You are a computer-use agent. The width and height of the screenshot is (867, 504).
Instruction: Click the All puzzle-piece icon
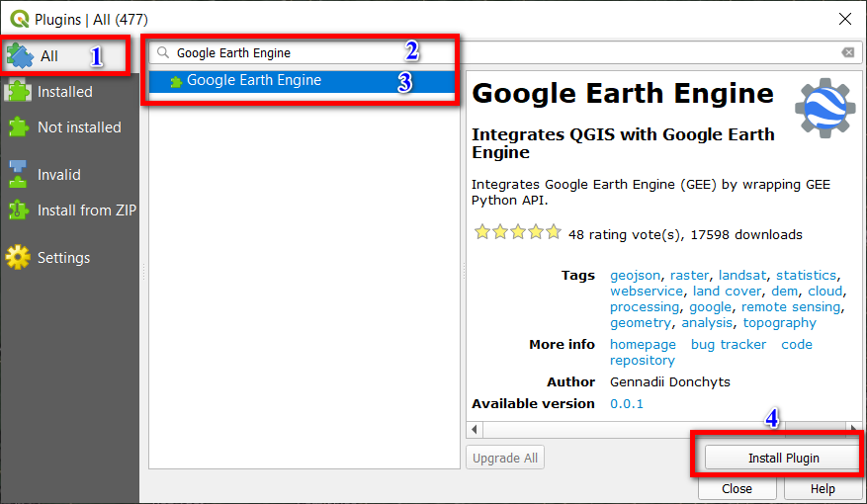coord(20,55)
